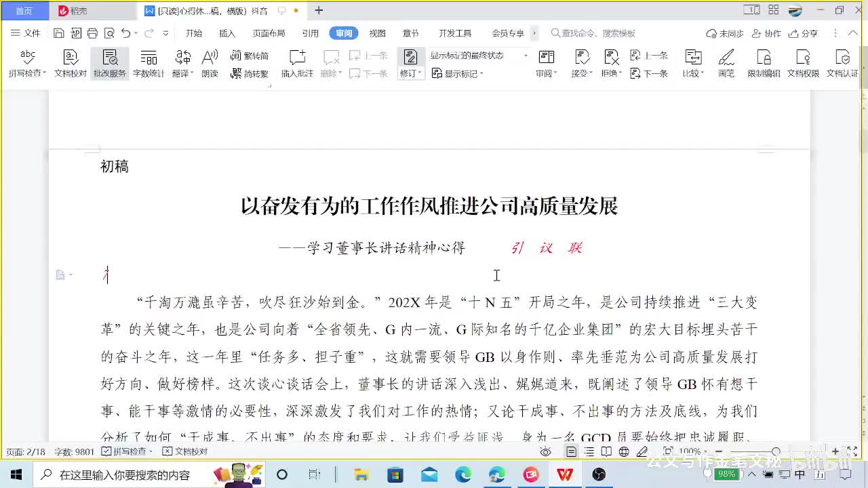
Task: Convert text with 繁转简
Action: tap(249, 56)
